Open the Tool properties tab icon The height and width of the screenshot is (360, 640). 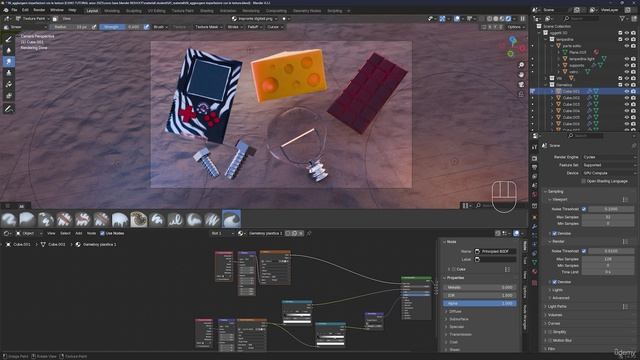coord(535,147)
